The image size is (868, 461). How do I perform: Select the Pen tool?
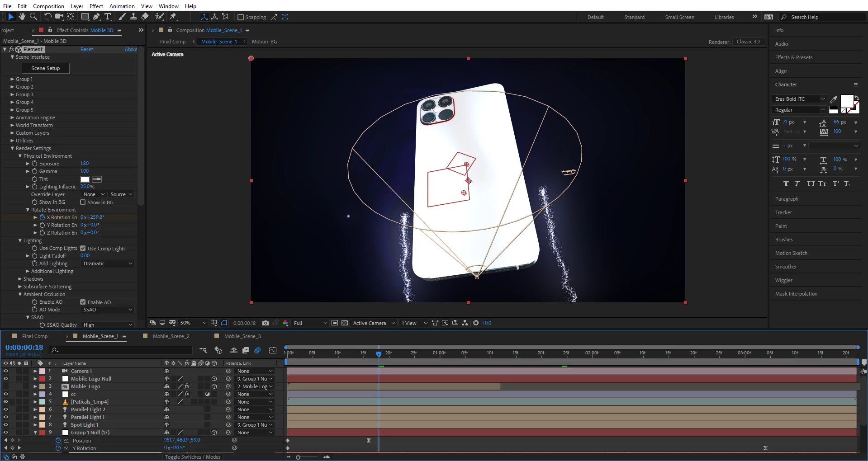(96, 17)
